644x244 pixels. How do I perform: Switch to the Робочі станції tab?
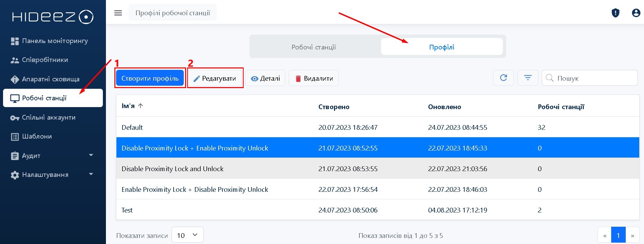pyautogui.click(x=314, y=47)
